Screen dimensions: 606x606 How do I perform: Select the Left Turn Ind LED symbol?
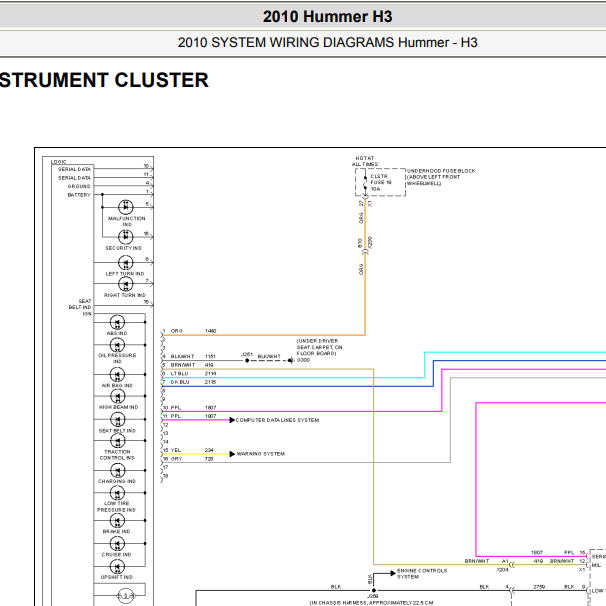point(126,263)
